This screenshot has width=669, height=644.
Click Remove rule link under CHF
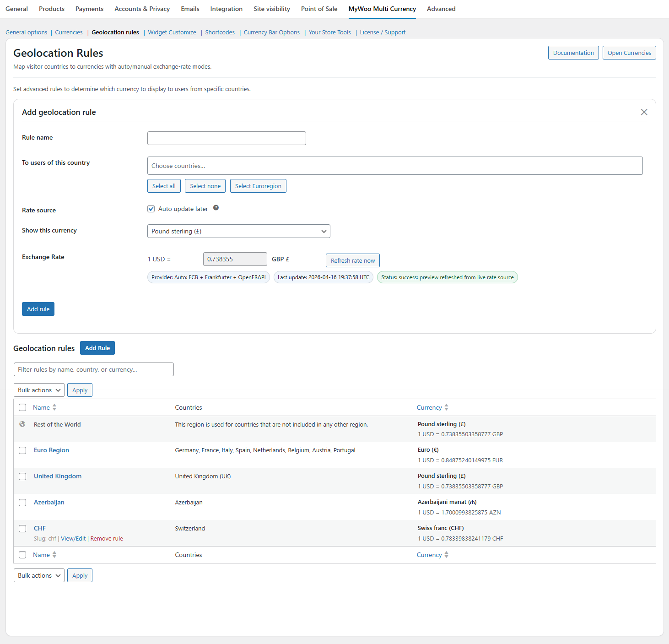tap(107, 539)
